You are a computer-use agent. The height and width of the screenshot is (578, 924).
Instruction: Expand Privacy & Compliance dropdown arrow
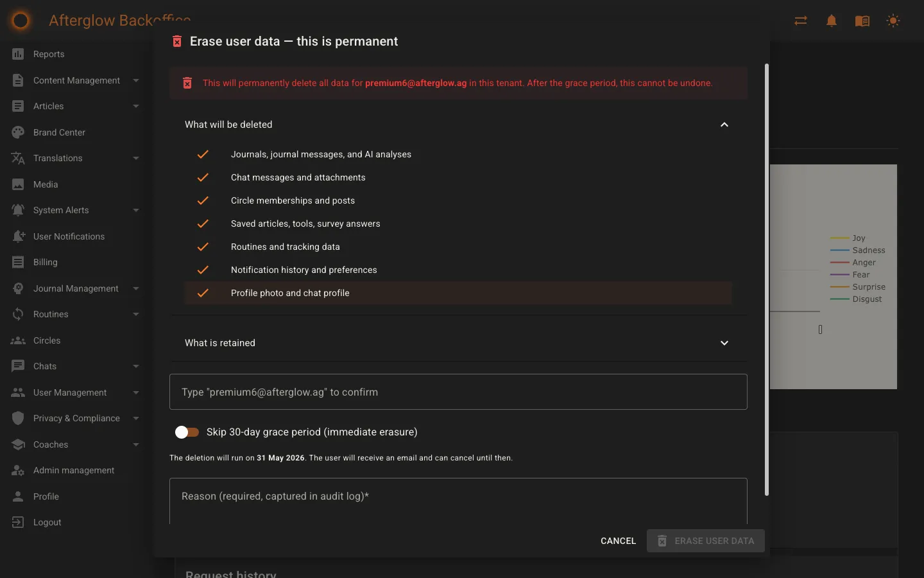[x=136, y=418]
